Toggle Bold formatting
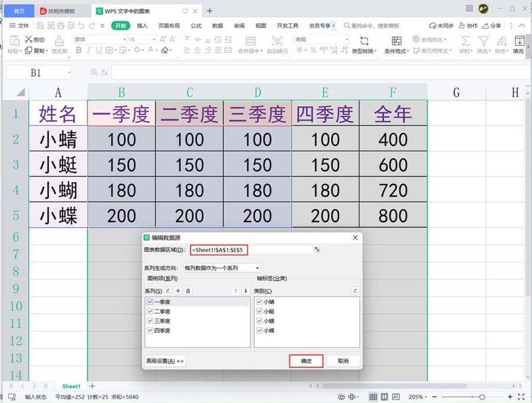 (x=79, y=50)
